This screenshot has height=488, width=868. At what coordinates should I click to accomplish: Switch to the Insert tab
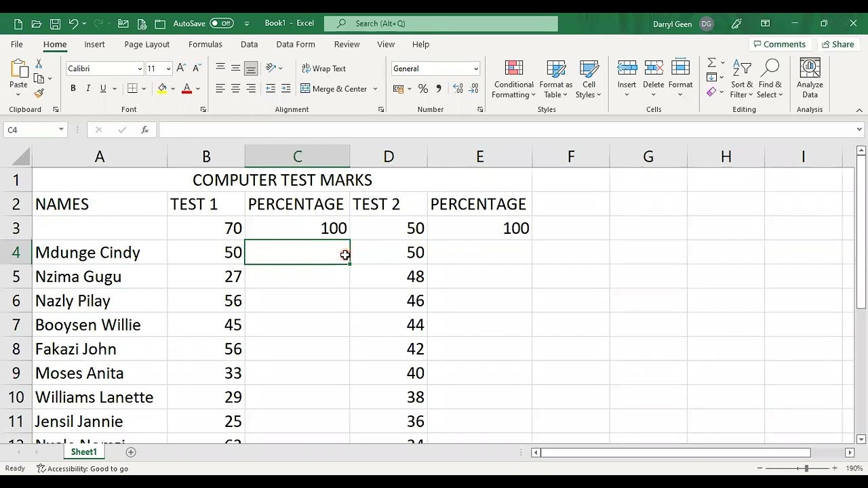click(x=94, y=44)
